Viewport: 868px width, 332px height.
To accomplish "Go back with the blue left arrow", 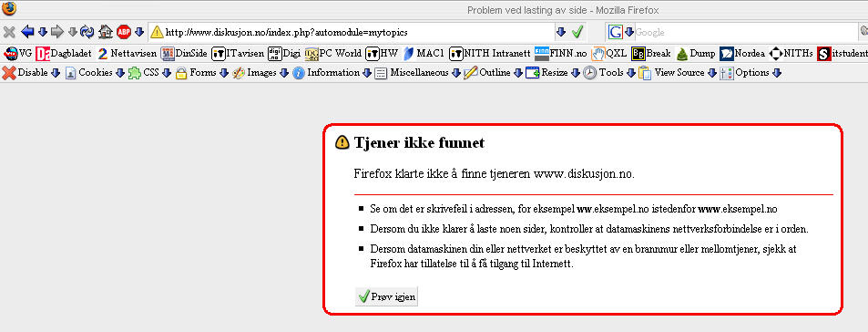I will pos(27,32).
